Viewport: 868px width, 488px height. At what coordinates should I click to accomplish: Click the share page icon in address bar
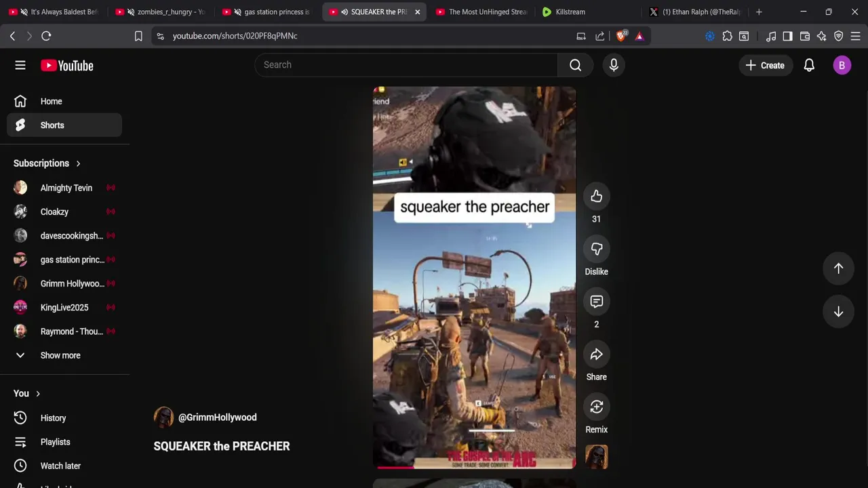pyautogui.click(x=600, y=36)
